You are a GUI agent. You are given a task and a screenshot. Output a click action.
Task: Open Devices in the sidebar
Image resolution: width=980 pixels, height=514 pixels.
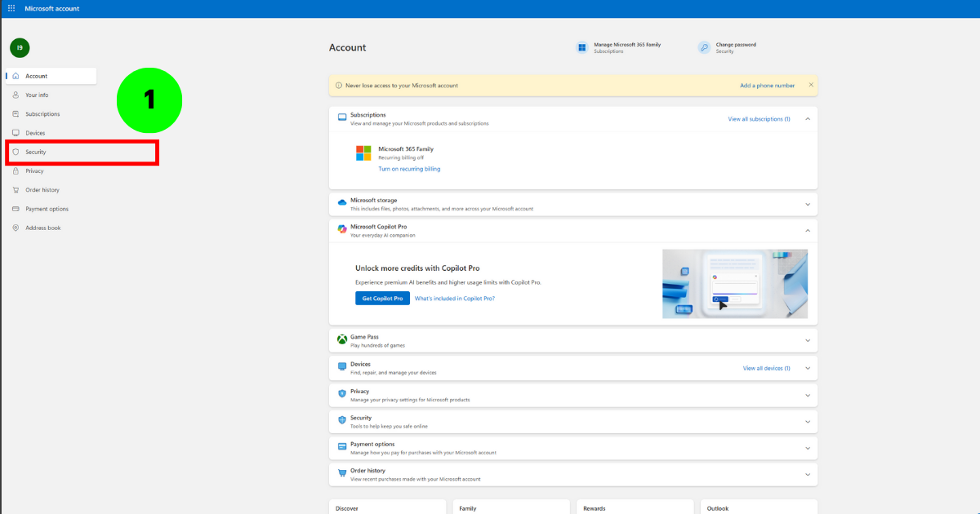click(35, 133)
